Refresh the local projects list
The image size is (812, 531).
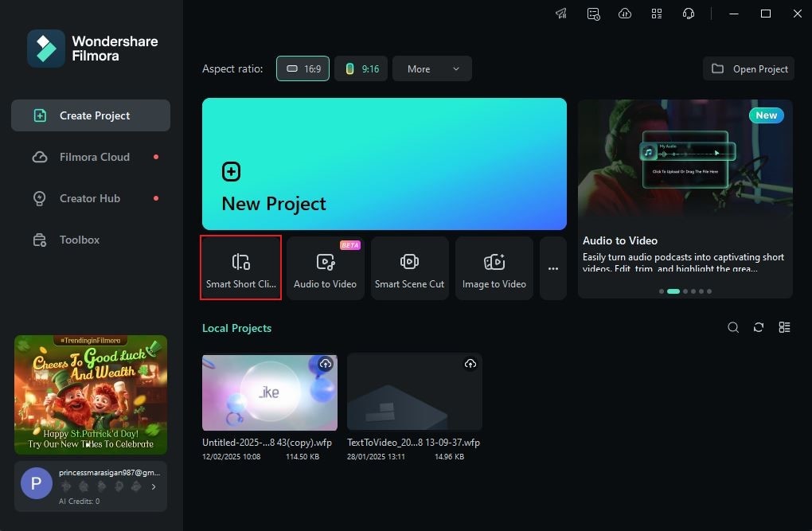coord(759,327)
